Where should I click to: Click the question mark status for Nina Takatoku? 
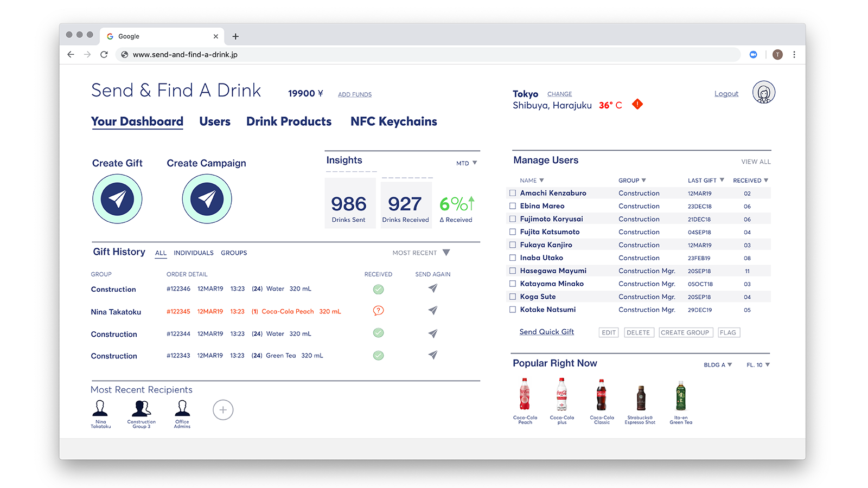tap(378, 311)
